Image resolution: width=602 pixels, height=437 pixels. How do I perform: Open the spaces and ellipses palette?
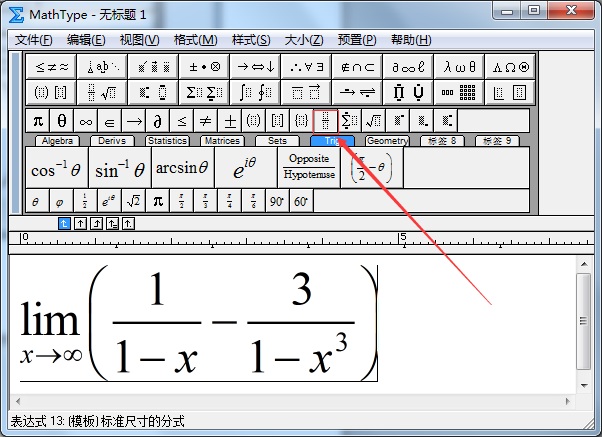point(103,67)
